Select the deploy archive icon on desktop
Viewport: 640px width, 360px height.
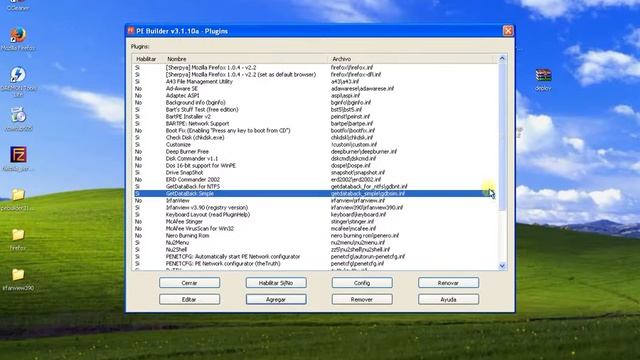coord(543,79)
